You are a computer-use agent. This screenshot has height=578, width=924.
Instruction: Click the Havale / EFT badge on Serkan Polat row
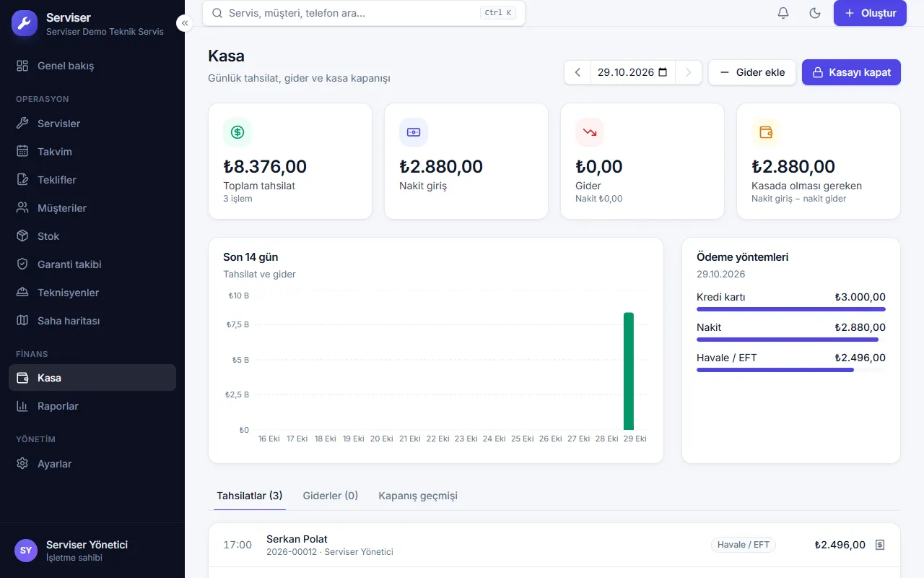(744, 545)
